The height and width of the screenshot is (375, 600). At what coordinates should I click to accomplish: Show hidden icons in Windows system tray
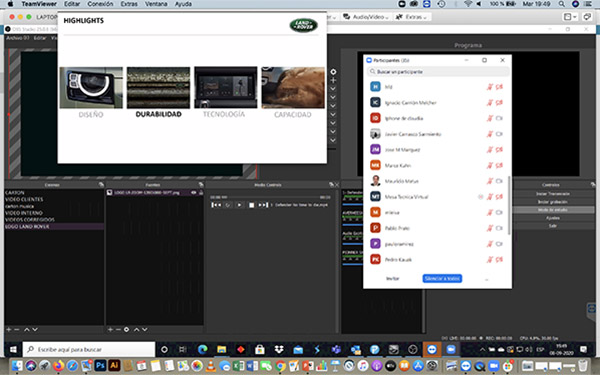[482, 349]
